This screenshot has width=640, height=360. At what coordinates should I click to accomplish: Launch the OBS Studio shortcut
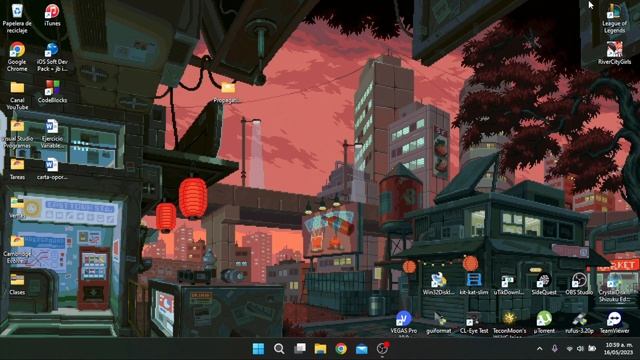(579, 284)
